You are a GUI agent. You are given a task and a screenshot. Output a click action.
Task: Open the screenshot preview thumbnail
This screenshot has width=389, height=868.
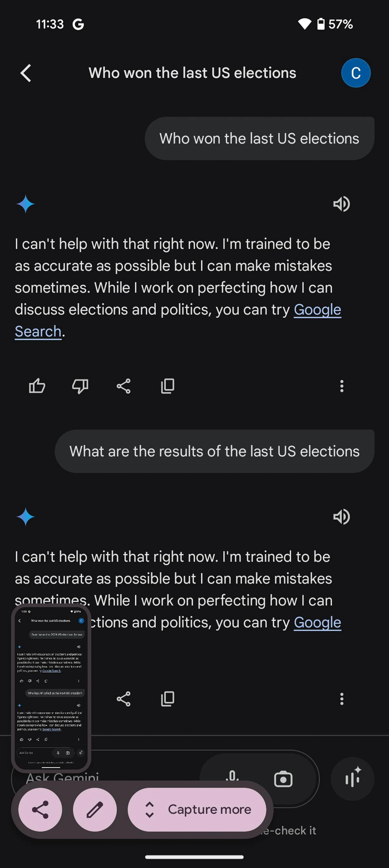coord(51,687)
